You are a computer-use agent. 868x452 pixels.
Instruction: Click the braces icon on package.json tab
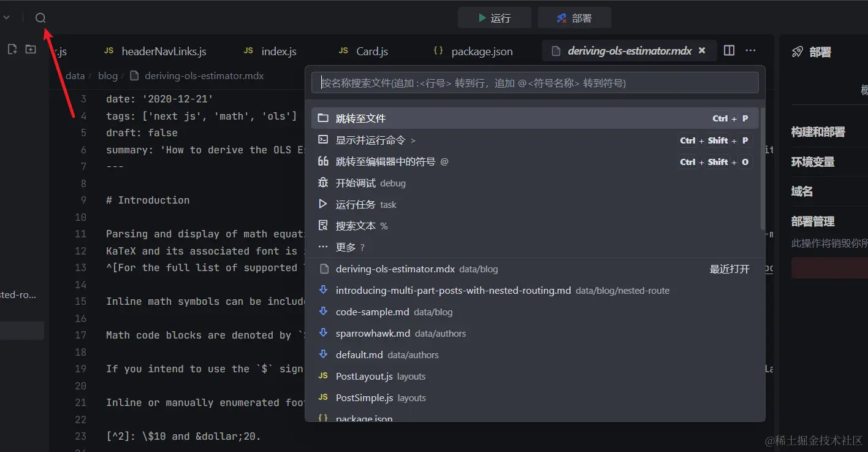click(x=438, y=51)
